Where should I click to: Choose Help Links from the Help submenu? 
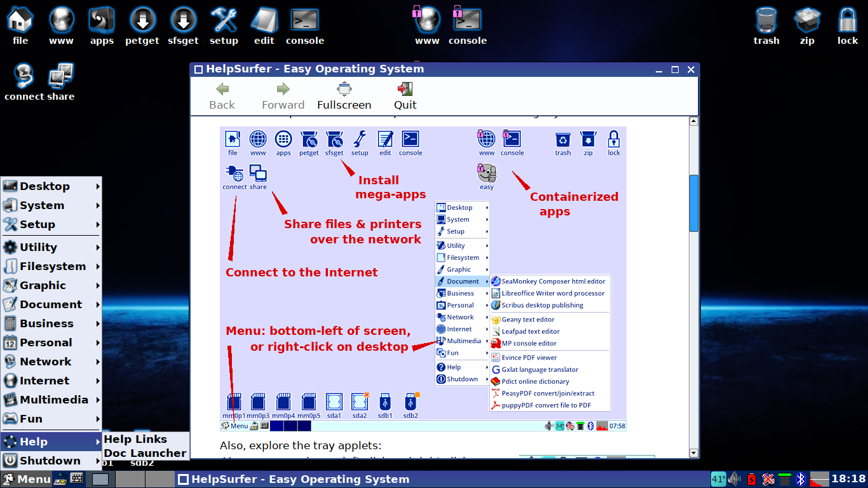pyautogui.click(x=146, y=439)
